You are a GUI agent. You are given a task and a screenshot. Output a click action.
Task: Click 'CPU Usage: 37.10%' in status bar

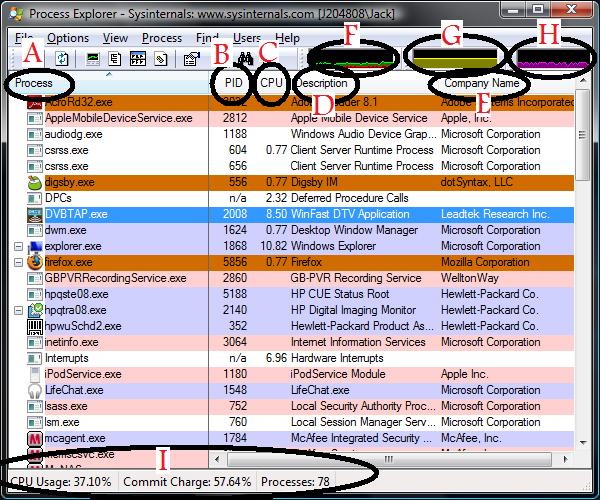[x=61, y=482]
